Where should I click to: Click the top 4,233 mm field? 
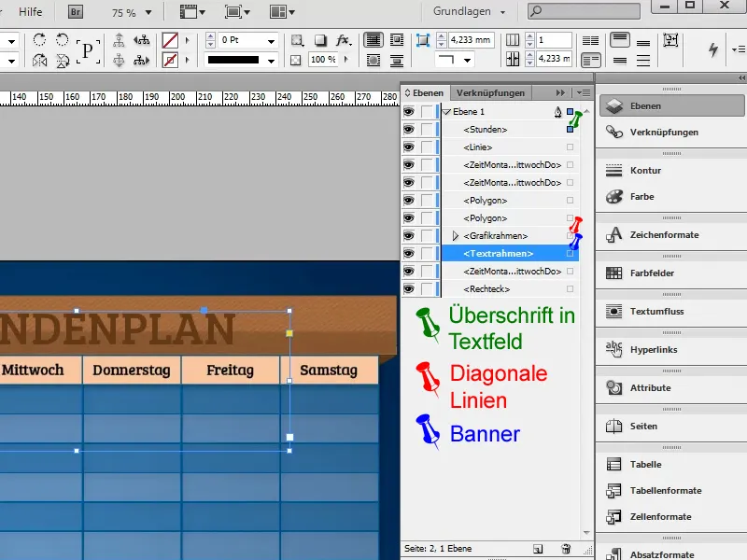click(x=471, y=40)
